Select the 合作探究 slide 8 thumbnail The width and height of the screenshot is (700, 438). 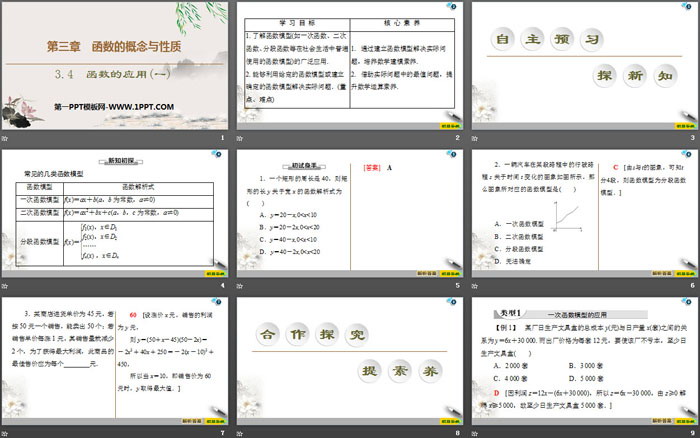(x=350, y=361)
